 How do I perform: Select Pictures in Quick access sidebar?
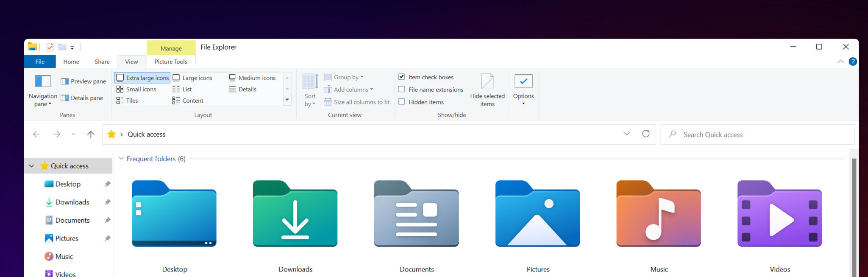tap(67, 238)
